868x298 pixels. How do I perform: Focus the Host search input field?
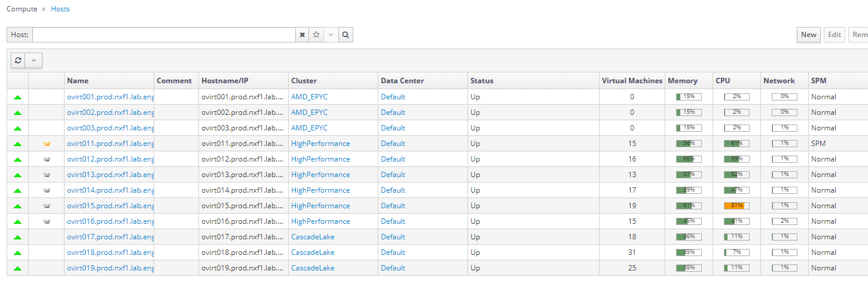(164, 35)
